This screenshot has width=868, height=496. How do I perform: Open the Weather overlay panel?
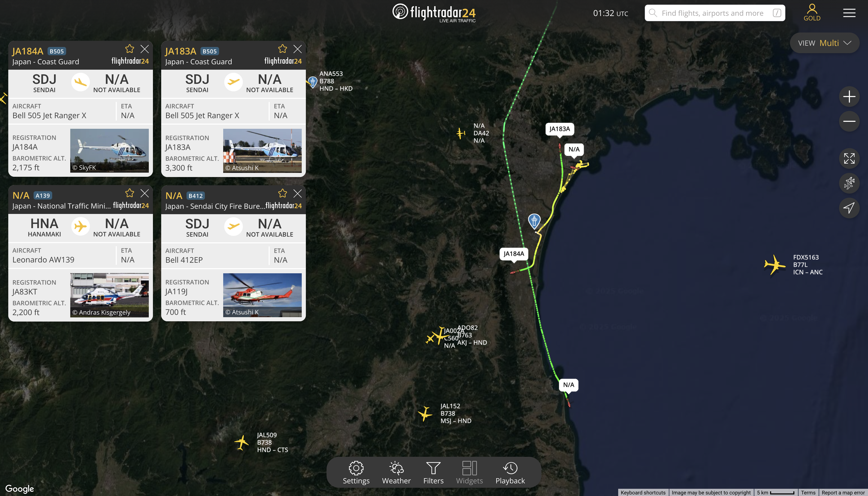(x=396, y=473)
